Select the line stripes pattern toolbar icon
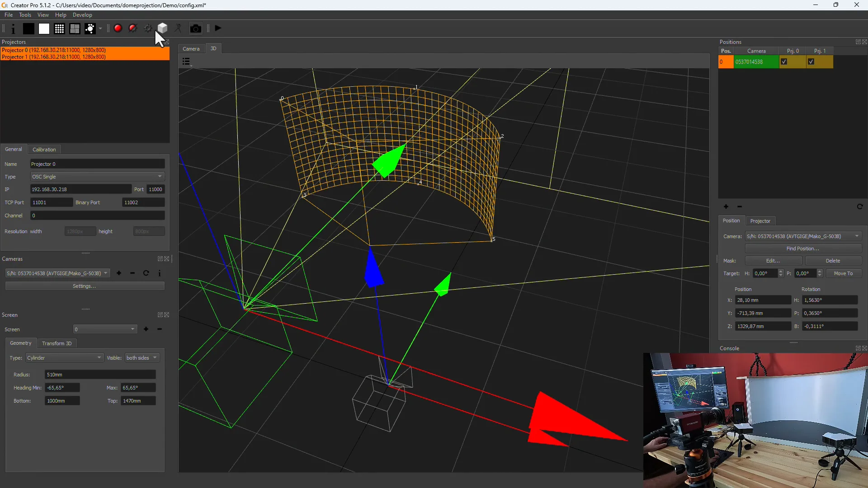Image resolution: width=868 pixels, height=488 pixels. (75, 28)
